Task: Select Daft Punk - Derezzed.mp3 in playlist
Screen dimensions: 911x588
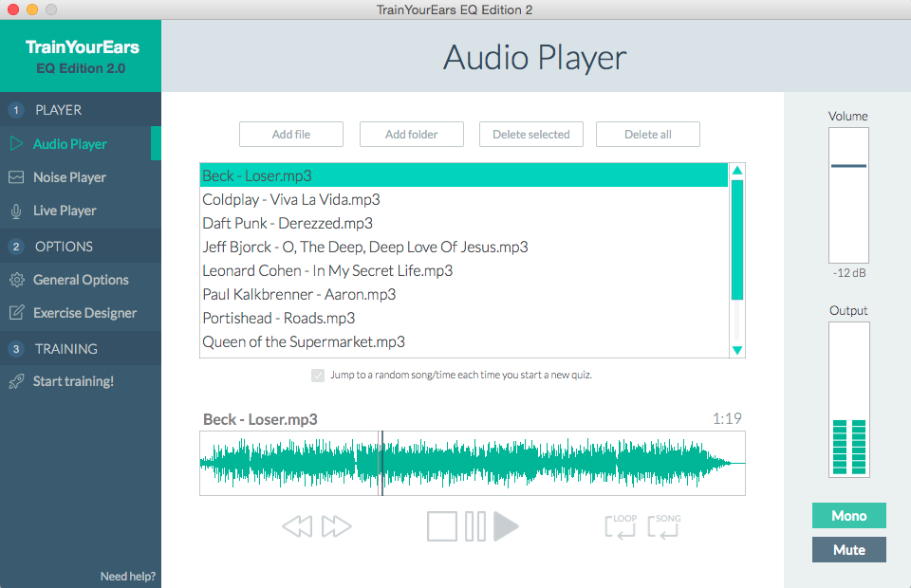Action: [288, 224]
